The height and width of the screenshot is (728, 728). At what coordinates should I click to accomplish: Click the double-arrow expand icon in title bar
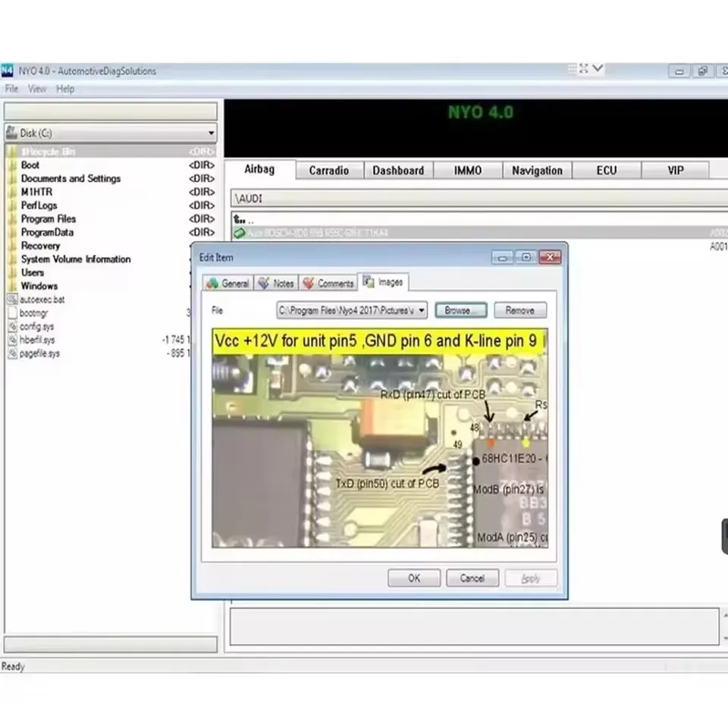[584, 69]
